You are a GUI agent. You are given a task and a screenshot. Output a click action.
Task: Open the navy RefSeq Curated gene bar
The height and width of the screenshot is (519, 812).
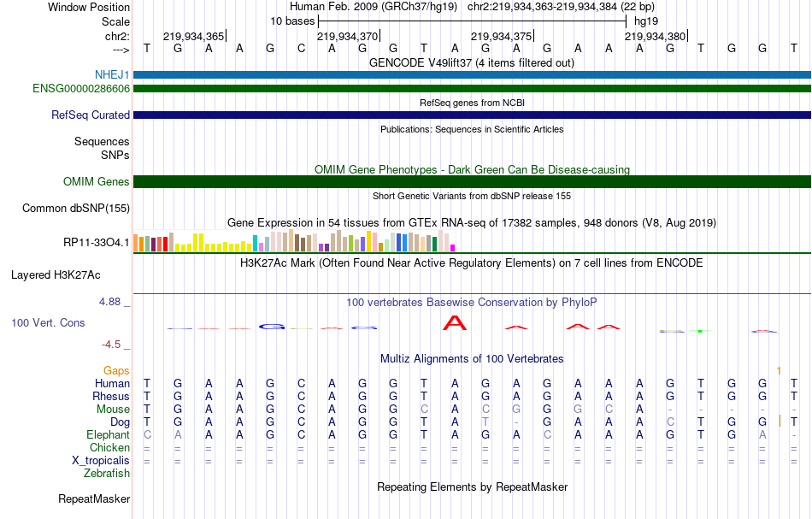point(473,115)
